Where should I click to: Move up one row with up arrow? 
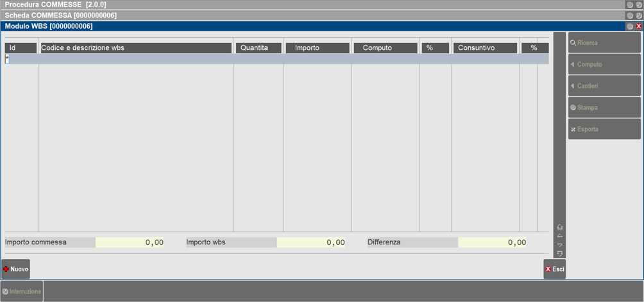(x=560, y=236)
